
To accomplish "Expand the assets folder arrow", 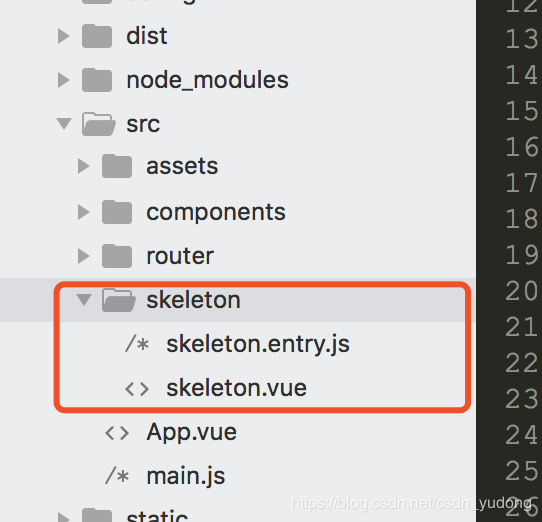I will pos(84,166).
